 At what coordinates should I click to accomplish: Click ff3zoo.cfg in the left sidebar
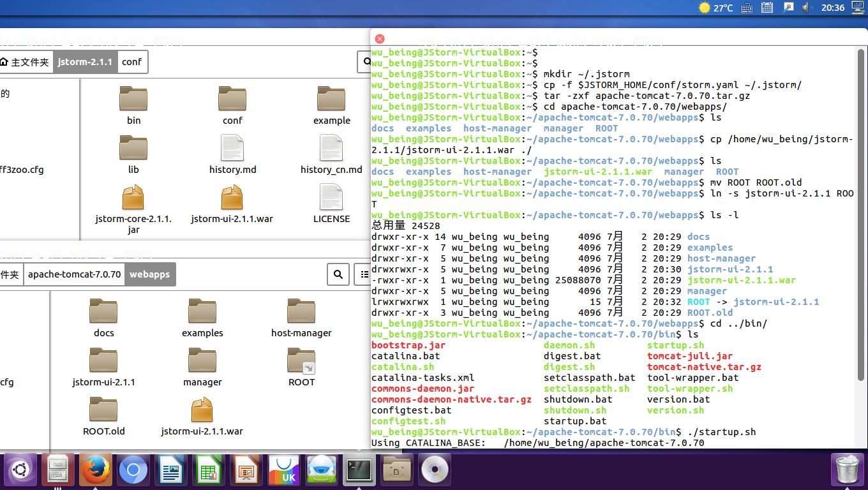click(x=22, y=170)
